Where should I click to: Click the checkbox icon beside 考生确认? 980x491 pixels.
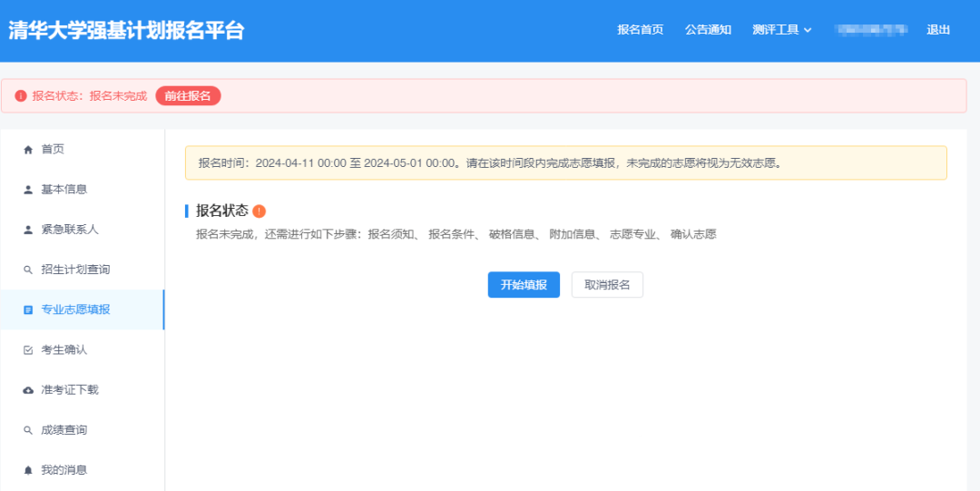point(27,349)
